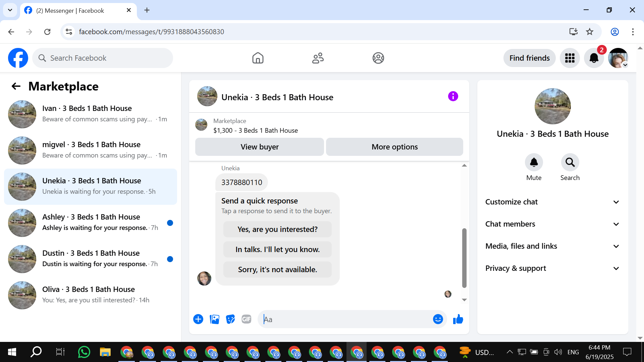Send quick reply 'Yes, are you interested?'
Image resolution: width=644 pixels, height=362 pixels.
click(x=277, y=229)
